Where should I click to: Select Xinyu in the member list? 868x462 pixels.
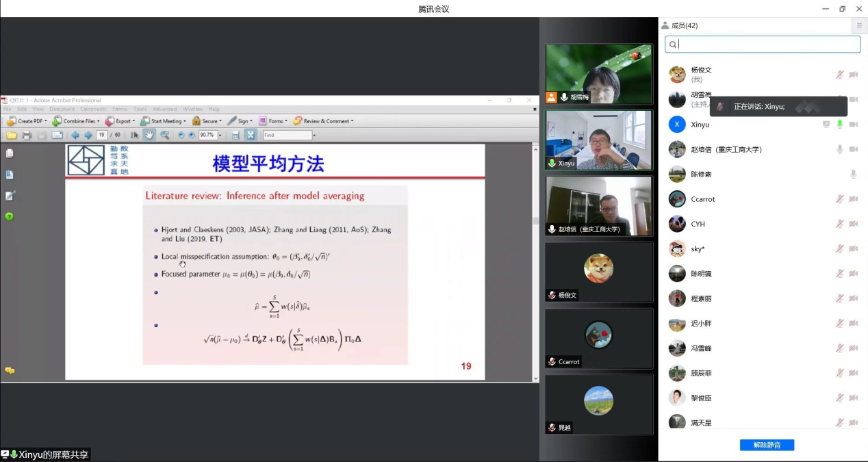pos(700,125)
